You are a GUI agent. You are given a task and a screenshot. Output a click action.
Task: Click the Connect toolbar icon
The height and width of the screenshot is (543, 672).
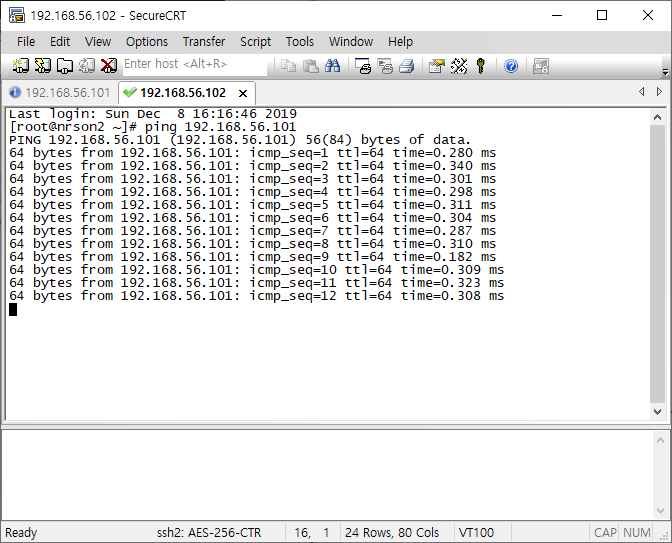20,66
